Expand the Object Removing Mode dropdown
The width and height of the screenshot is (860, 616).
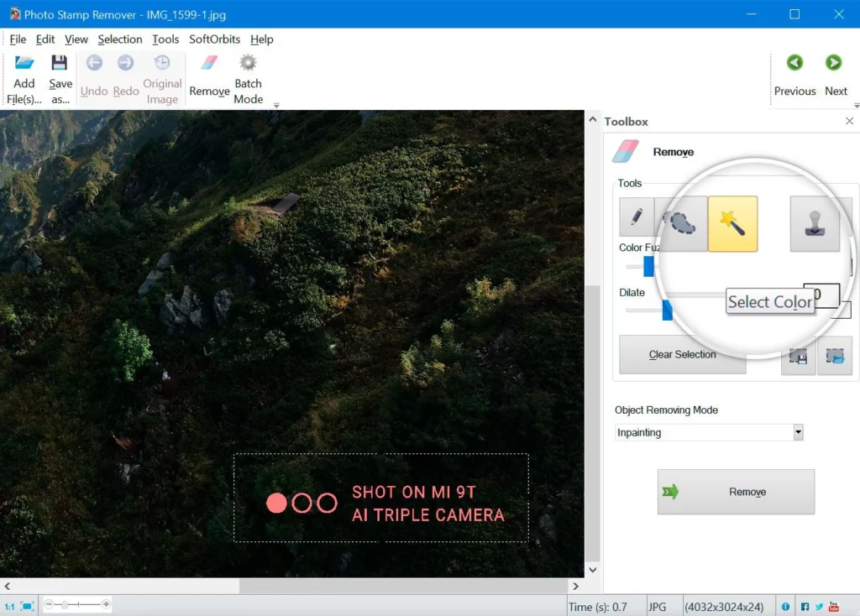point(798,432)
